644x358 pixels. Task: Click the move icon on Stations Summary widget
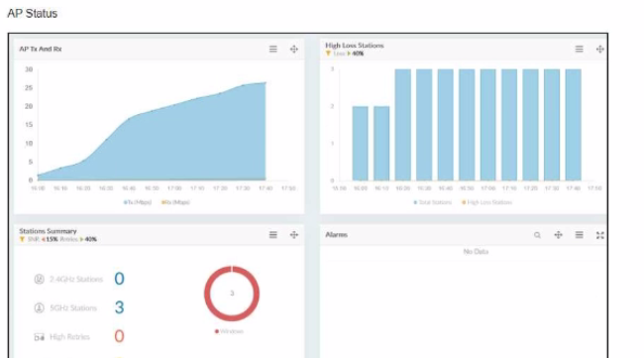click(294, 235)
